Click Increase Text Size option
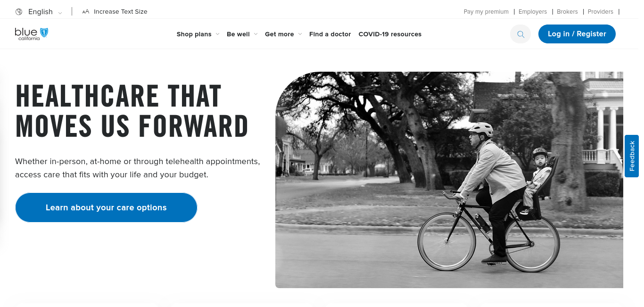Screen dimensions: 644x307 [x=121, y=12]
